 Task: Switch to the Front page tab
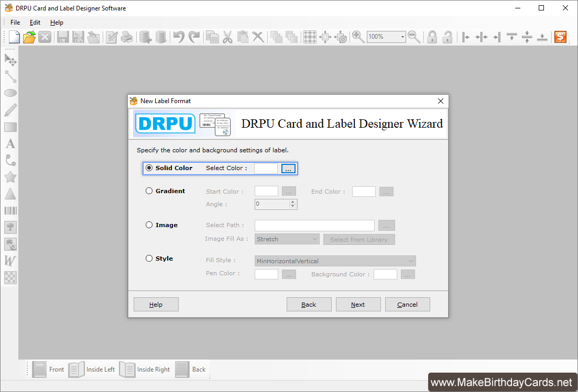coord(48,369)
